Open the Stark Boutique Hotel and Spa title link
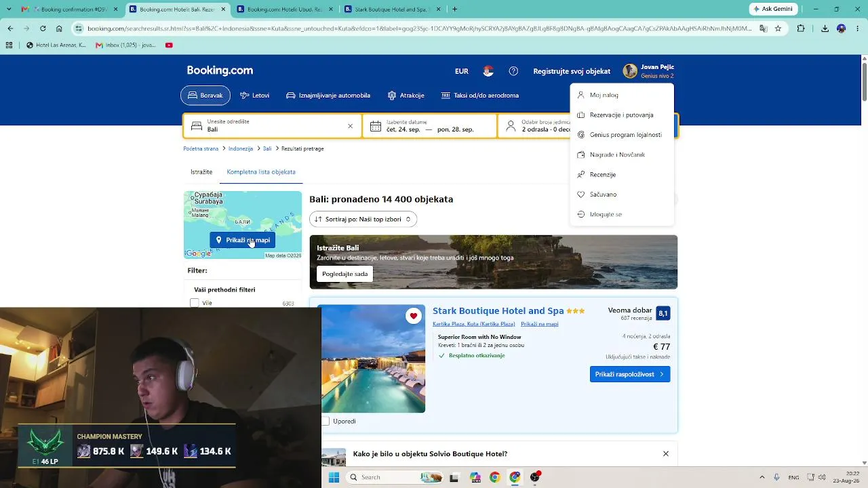The image size is (868, 488). click(x=498, y=310)
